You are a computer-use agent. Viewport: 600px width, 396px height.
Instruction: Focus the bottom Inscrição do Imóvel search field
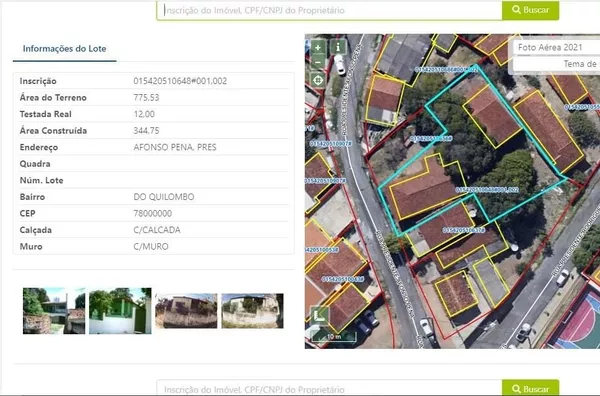(x=329, y=388)
